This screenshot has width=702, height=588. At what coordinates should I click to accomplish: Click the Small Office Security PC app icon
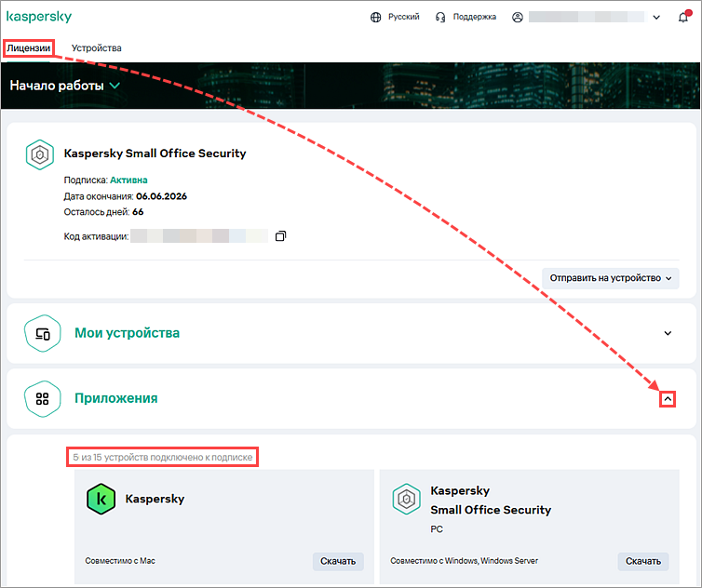tap(407, 499)
